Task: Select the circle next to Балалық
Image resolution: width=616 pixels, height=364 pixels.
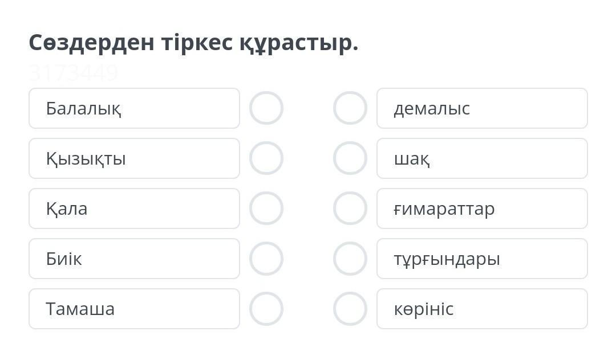Action: [266, 108]
